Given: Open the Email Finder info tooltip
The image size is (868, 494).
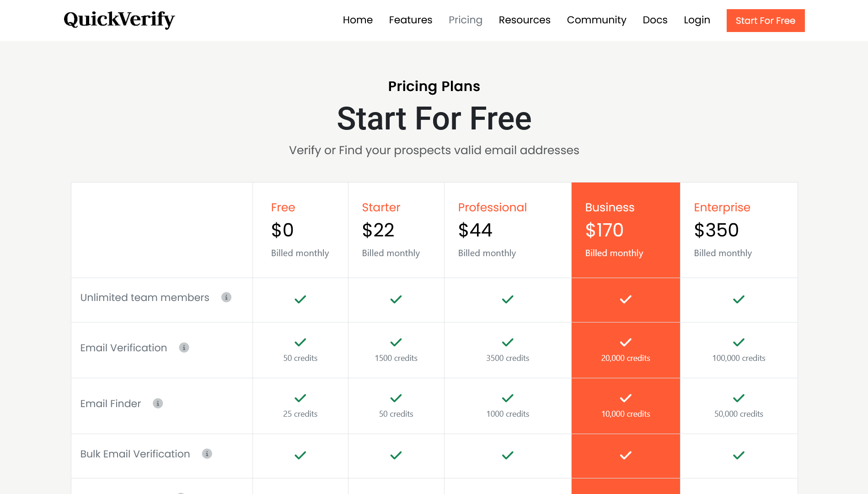Looking at the screenshot, I should (x=158, y=403).
